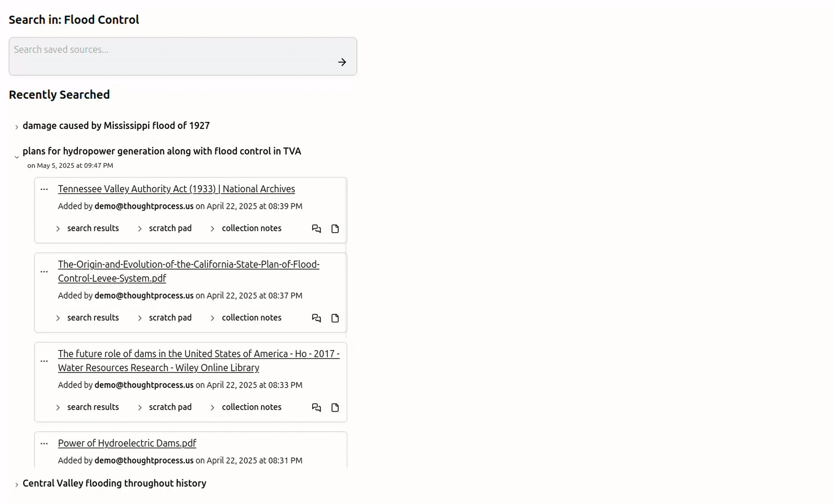The height and width of the screenshot is (504, 834).
Task: Open document icon for Tennessee Valley Authority Act
Action: [x=335, y=229]
